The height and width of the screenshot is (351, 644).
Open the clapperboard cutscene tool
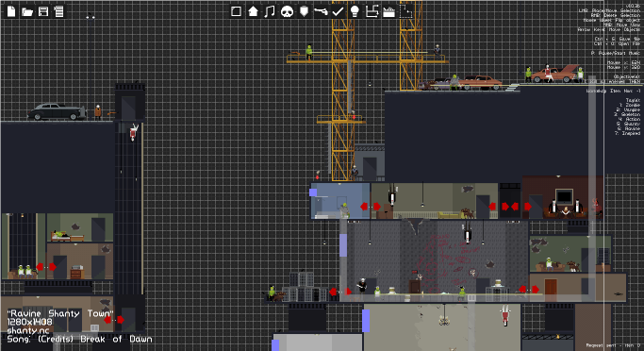388,12
